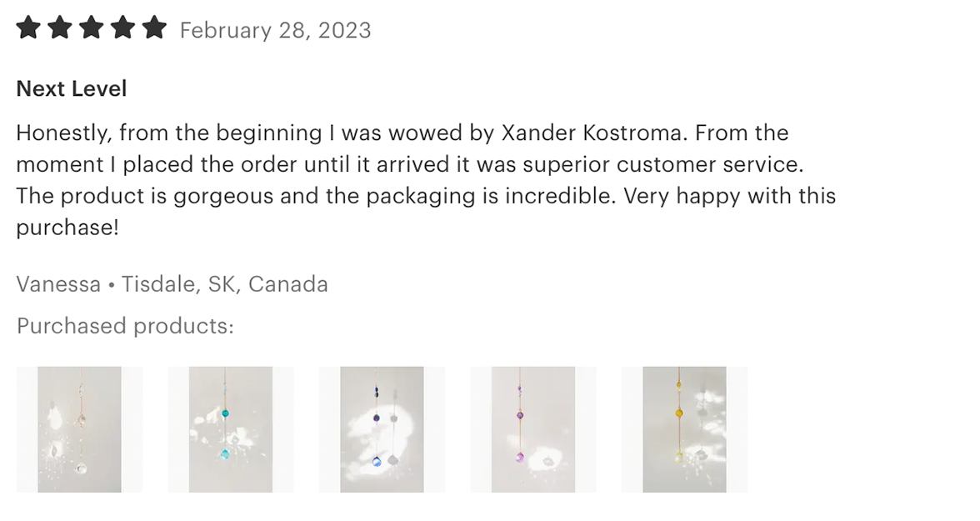This screenshot has height=521, width=980.
Task: Open the teal bead suncatcher thumbnail
Action: tap(231, 429)
